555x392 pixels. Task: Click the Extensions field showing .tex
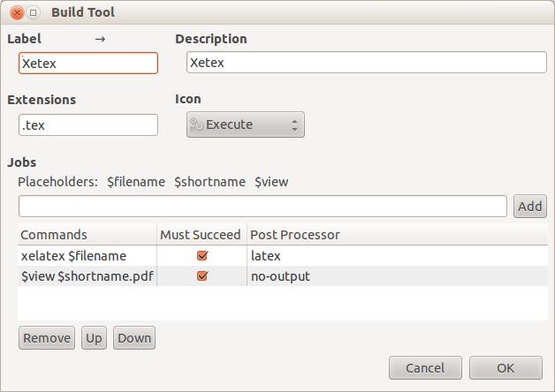(88, 124)
